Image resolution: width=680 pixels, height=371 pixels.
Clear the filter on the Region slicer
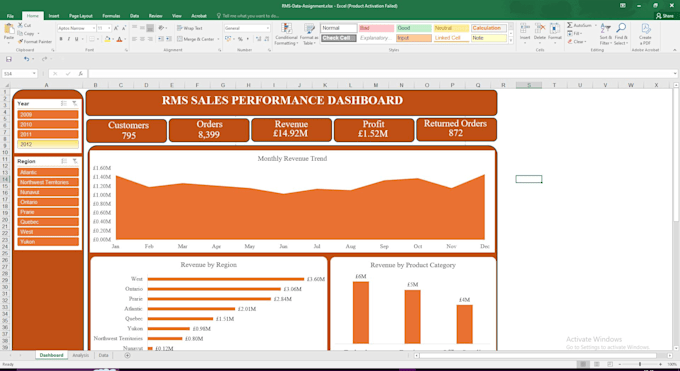(x=75, y=161)
